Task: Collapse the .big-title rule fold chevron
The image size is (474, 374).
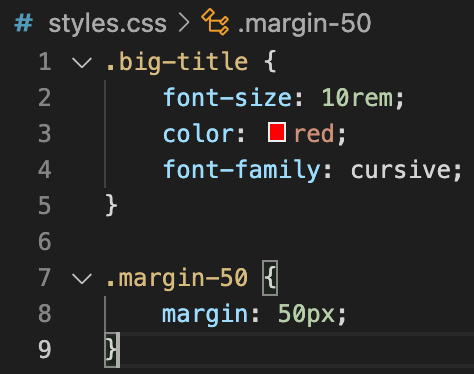Action: [82, 62]
